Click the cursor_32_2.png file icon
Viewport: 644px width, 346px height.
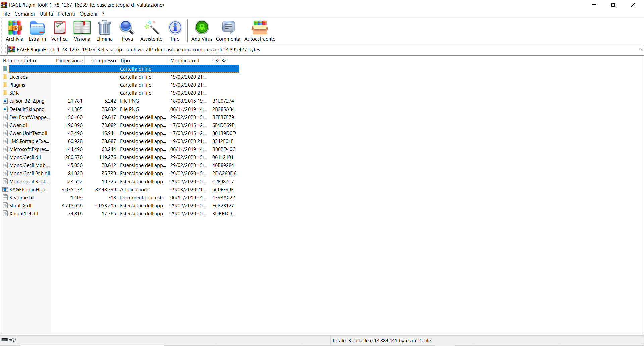[5, 101]
